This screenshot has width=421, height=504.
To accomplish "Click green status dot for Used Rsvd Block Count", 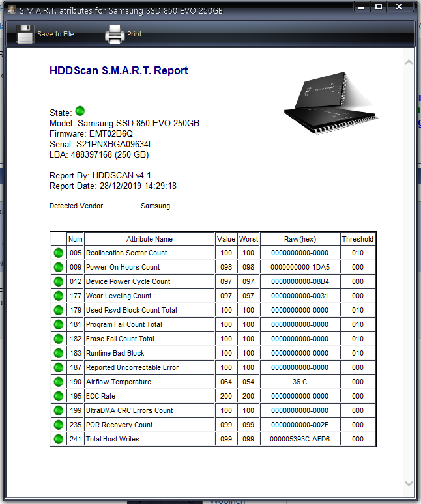I will tap(59, 310).
